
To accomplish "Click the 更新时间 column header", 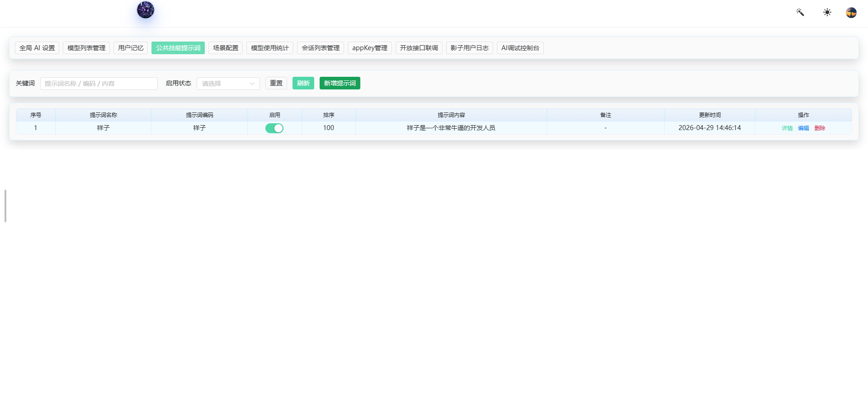I will pos(710,115).
